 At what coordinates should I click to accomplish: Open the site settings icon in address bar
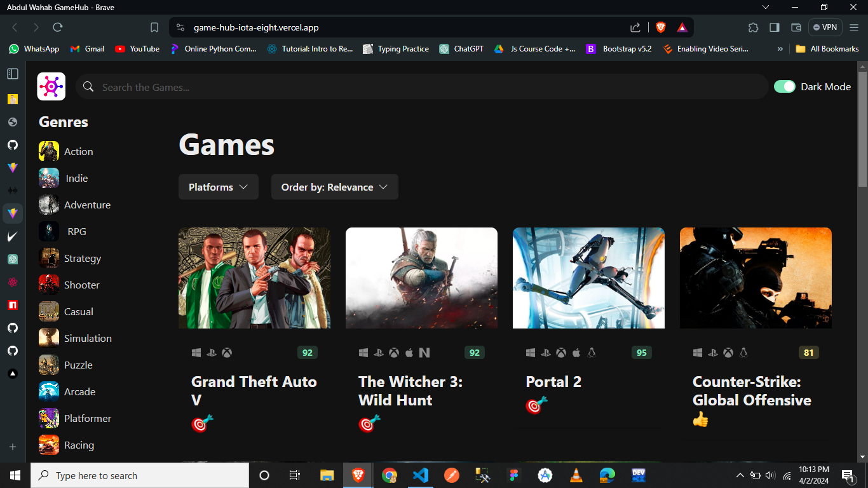tap(180, 27)
